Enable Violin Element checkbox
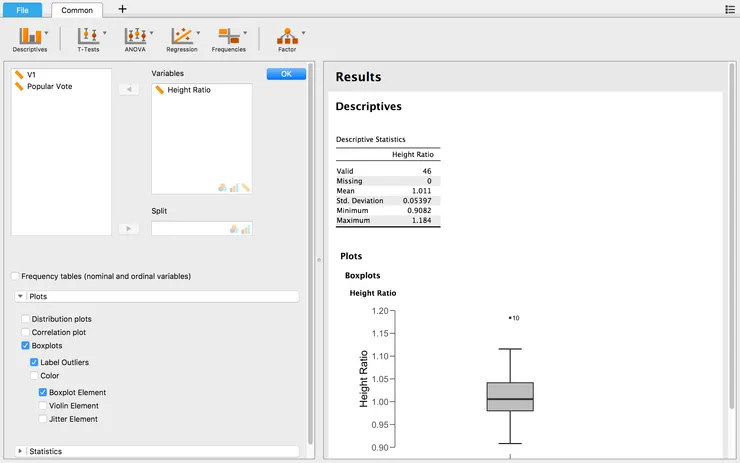740x463 pixels. click(43, 405)
